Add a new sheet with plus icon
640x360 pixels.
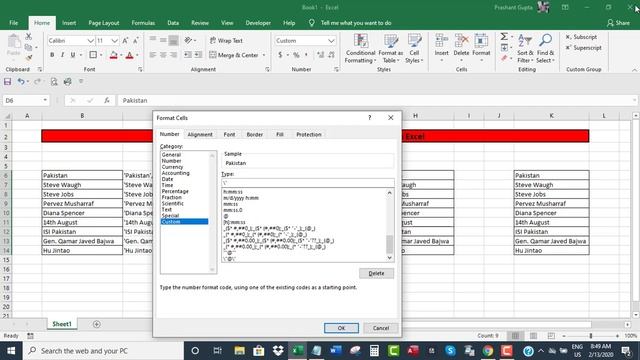point(97,324)
